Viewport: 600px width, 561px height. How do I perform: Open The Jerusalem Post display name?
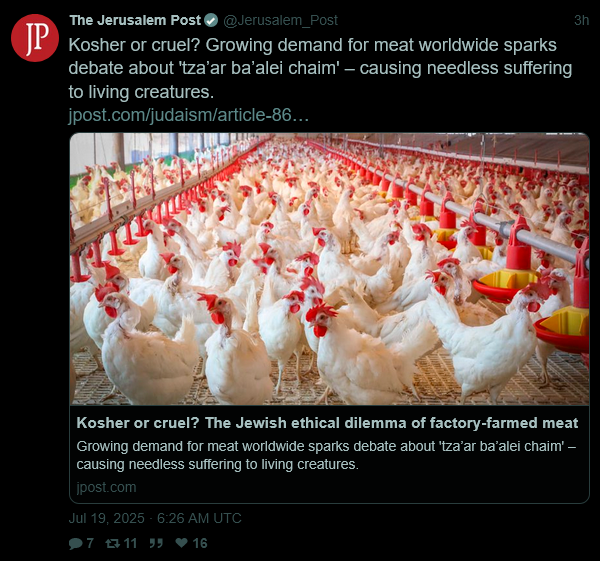(135, 20)
